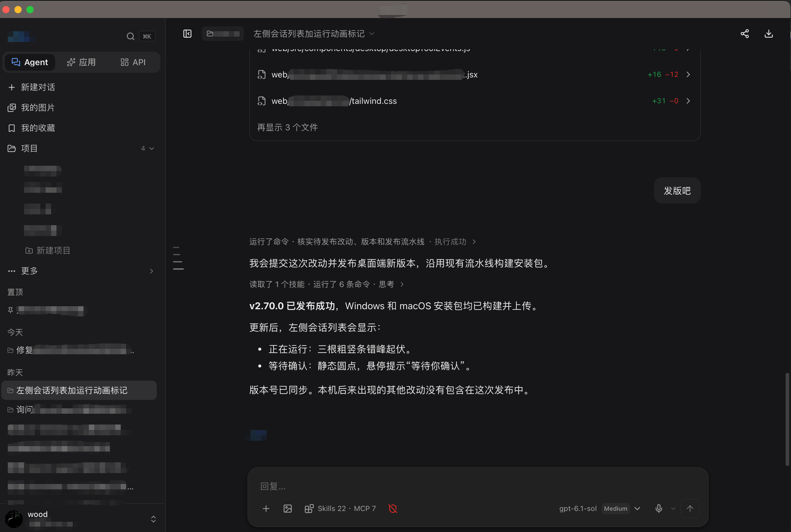
Task: Expand the 更多 menu arrow
Action: pyautogui.click(x=151, y=271)
